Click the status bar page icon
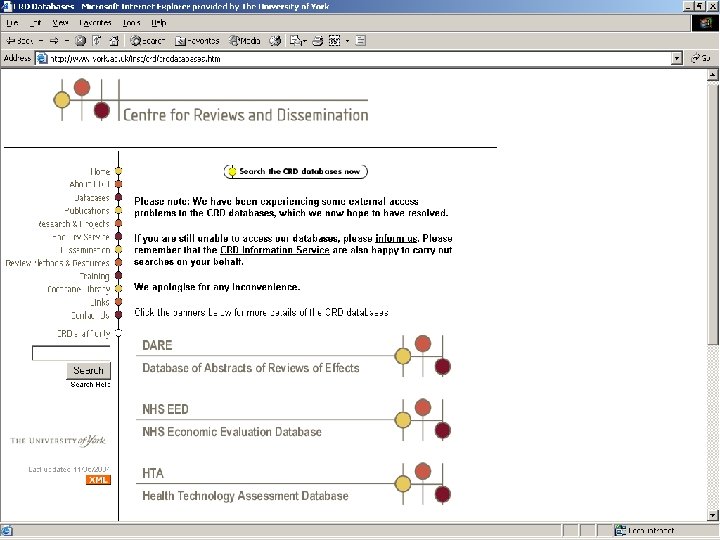720x540 pixels. coord(6,531)
